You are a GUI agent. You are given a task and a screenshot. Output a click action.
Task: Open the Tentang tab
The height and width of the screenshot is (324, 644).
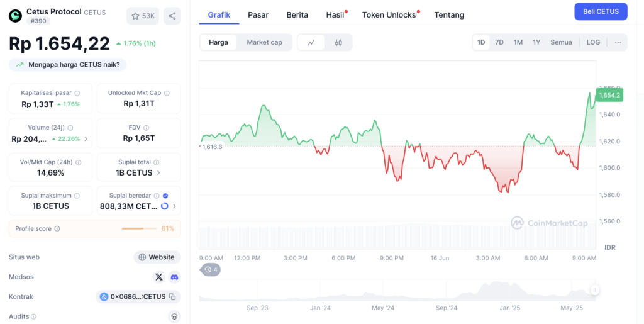[x=449, y=15]
